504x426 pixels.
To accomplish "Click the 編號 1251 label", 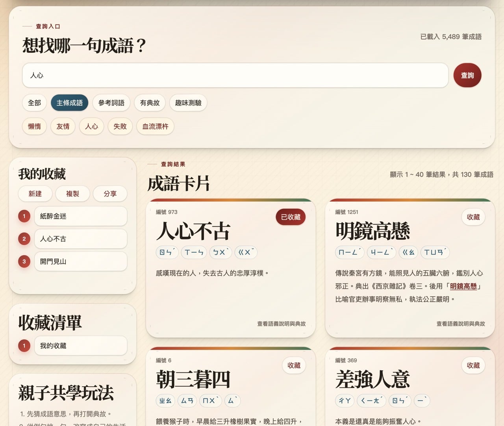I will coord(347,212).
